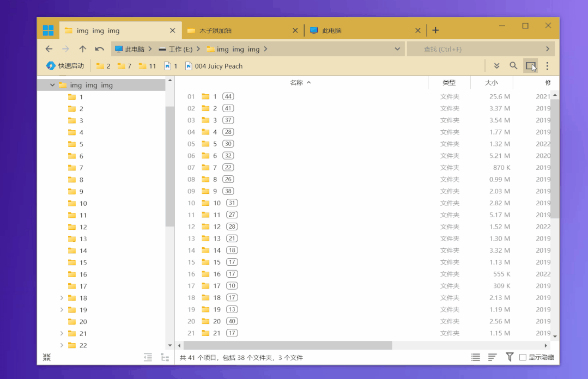588x379 pixels.
Task: Collapse the img img img tree node
Action: pyautogui.click(x=52, y=85)
